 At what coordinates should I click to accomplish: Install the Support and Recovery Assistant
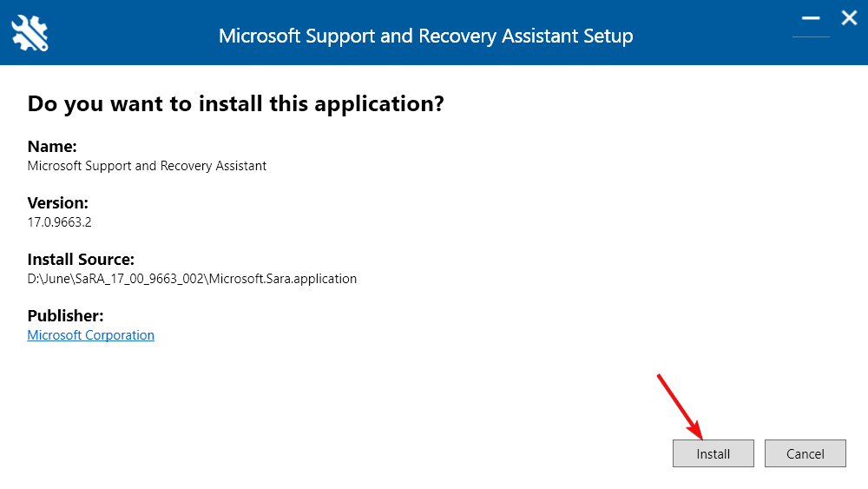[713, 453]
